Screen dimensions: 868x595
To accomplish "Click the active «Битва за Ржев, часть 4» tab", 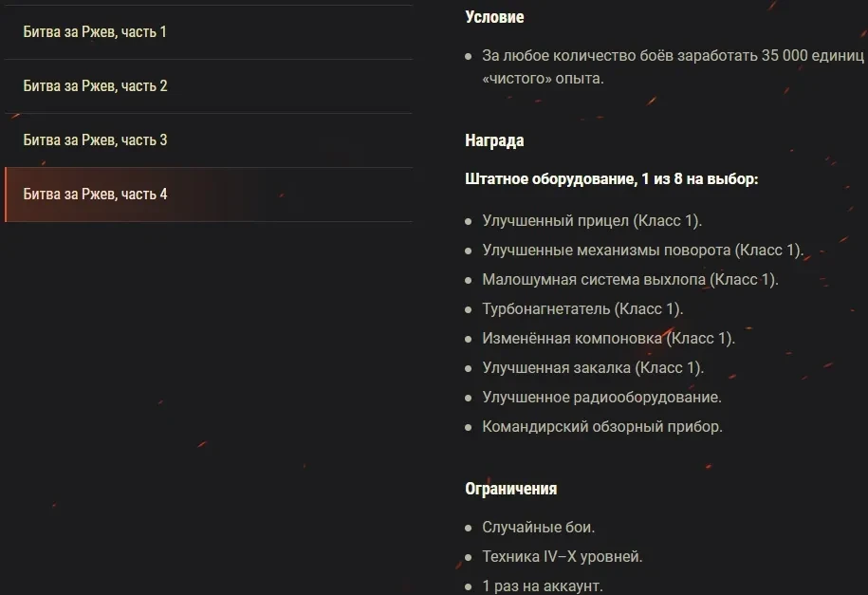I will (x=95, y=195).
